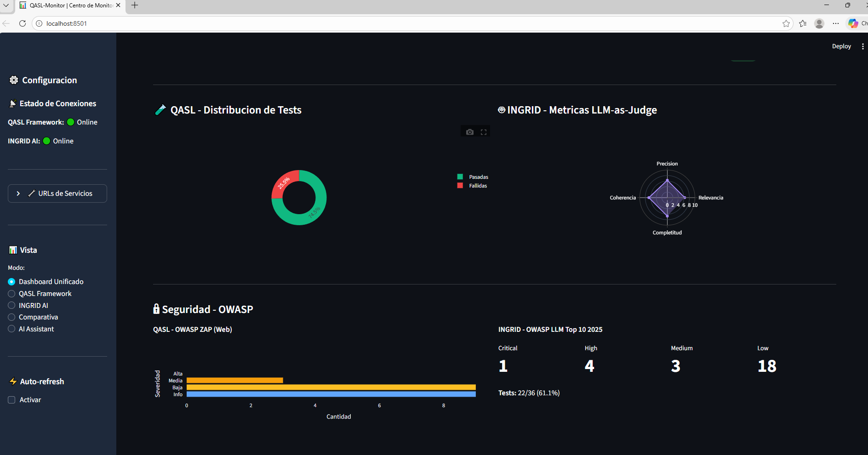Reload the page with the refresh button
868x455 pixels.
point(22,23)
